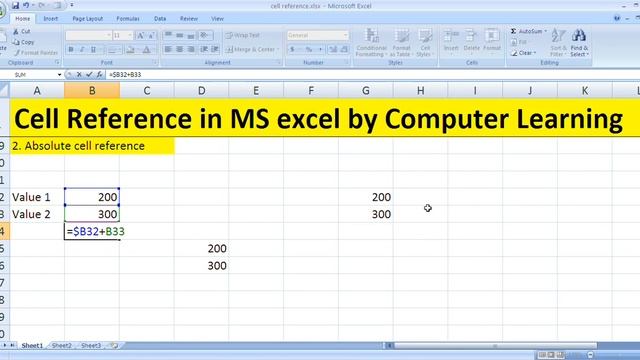Click the Fill Color bucket swatch

(130, 49)
